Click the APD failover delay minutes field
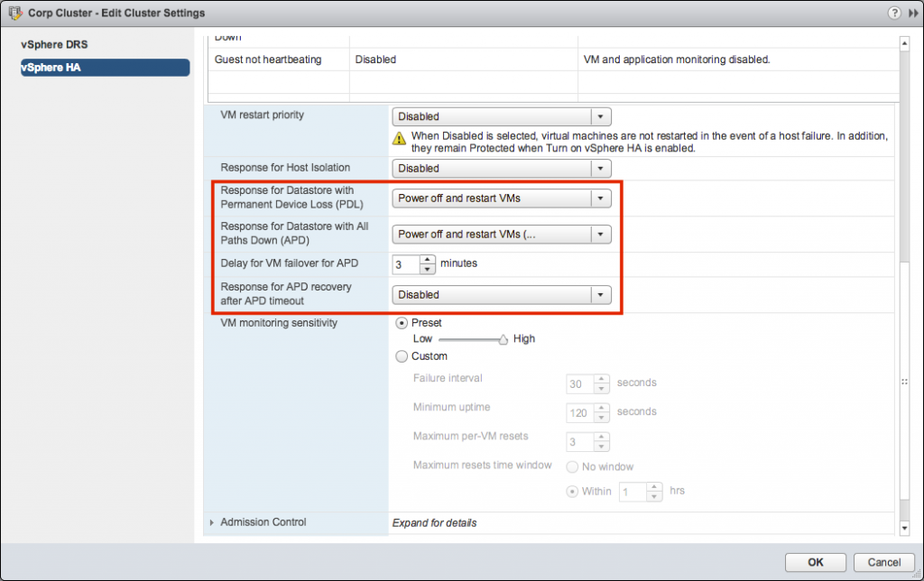924x581 pixels. point(407,264)
